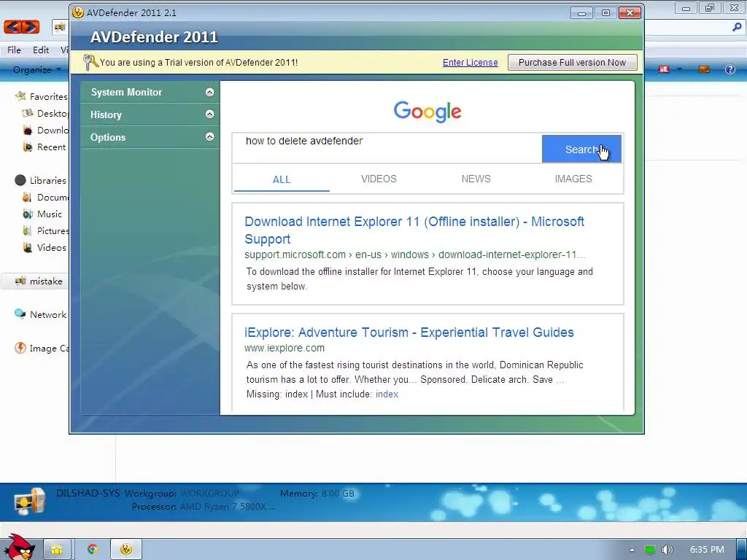Image resolution: width=747 pixels, height=560 pixels.
Task: Open the History panel label
Action: click(107, 114)
